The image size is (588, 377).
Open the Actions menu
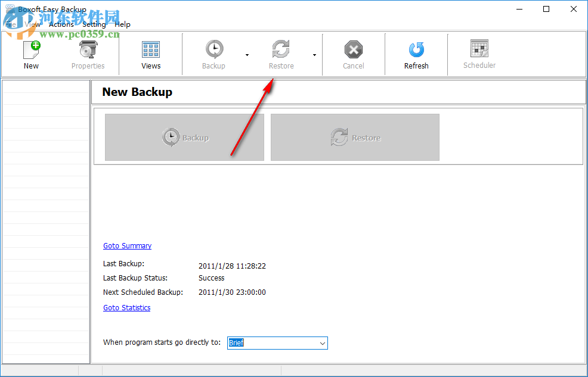[x=61, y=24]
